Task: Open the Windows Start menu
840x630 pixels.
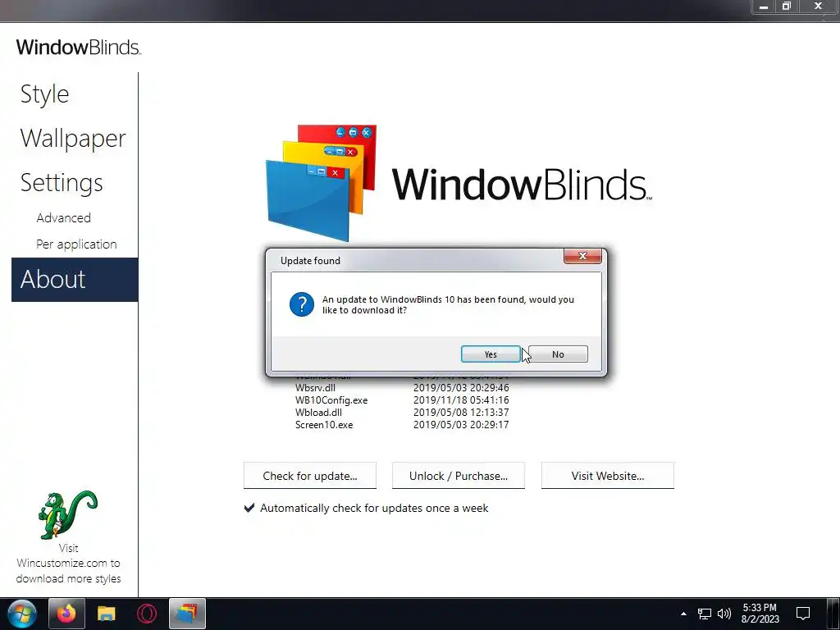Action: [22, 614]
